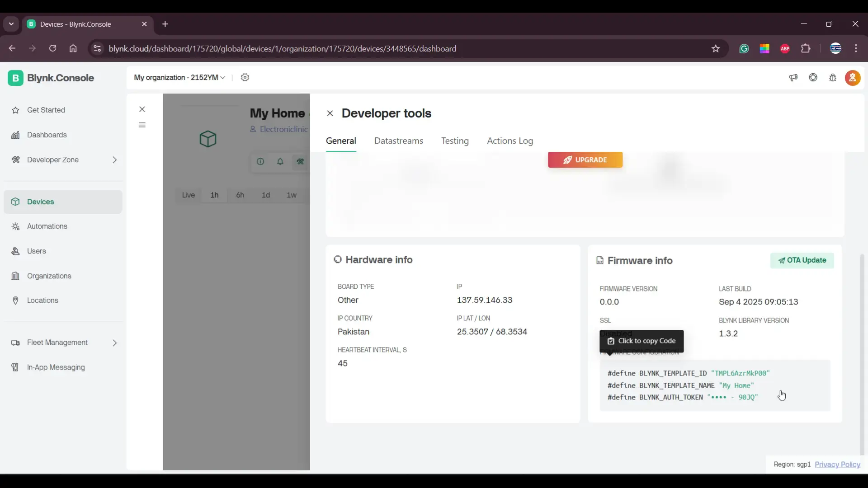The image size is (868, 488).
Task: Click the hamburger menu icon
Action: pos(142,125)
